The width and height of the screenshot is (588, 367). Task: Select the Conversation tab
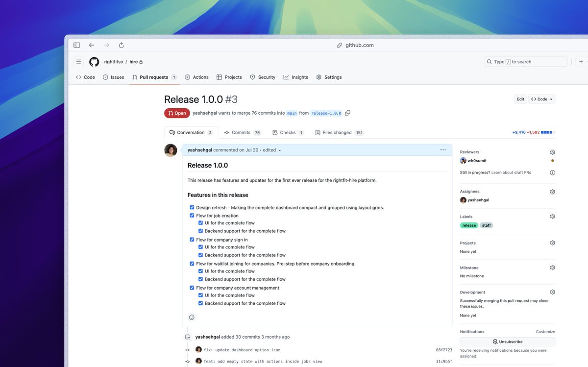coord(192,133)
